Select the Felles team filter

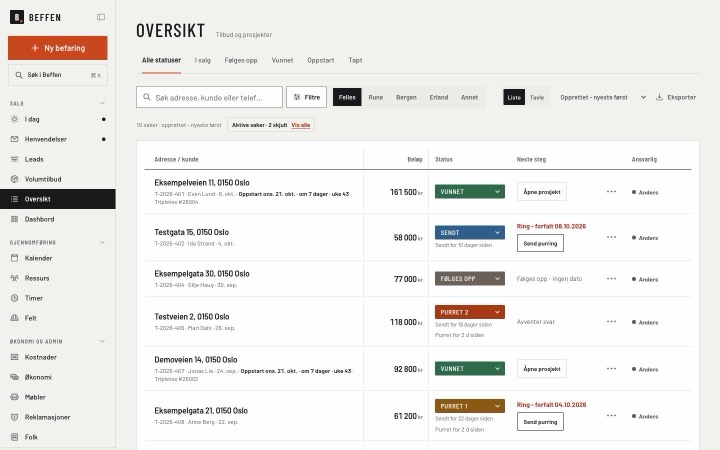(x=347, y=97)
